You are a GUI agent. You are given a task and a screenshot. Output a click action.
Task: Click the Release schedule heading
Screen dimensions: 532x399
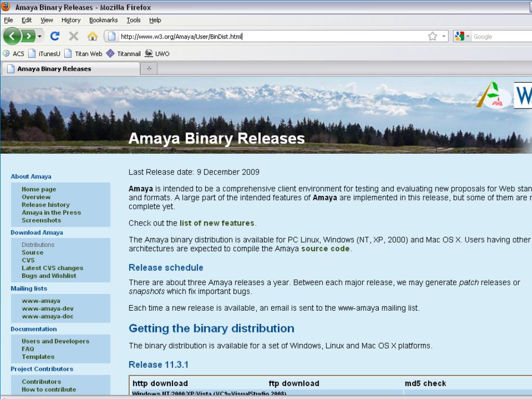click(166, 268)
